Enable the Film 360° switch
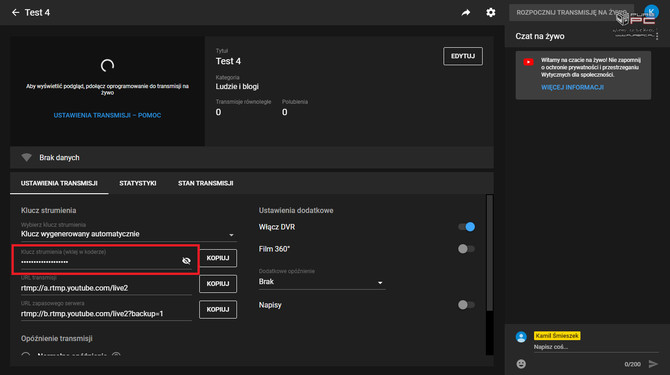 467,249
